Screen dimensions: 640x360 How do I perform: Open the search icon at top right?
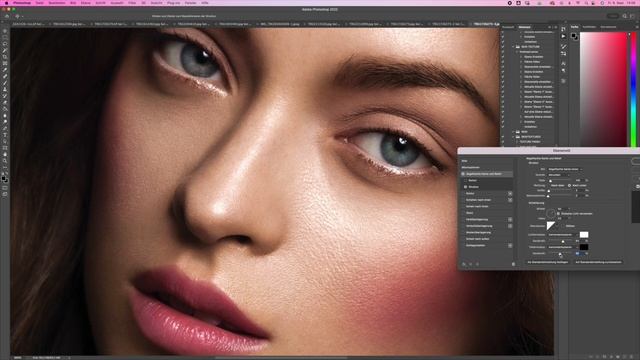click(x=624, y=16)
